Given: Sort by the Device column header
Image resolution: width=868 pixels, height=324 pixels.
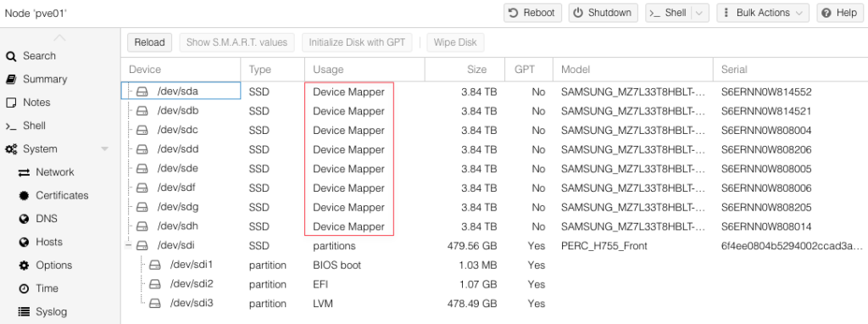Looking at the screenshot, I should click(181, 70).
